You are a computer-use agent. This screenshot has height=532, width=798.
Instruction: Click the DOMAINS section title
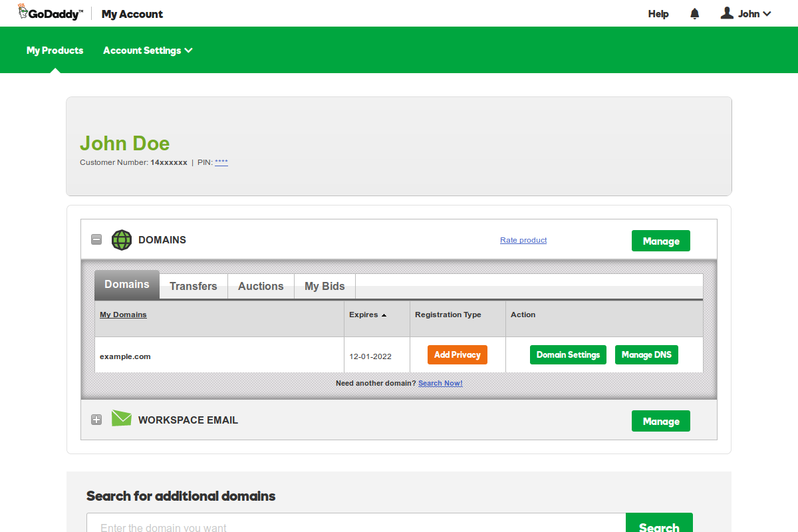tap(162, 240)
